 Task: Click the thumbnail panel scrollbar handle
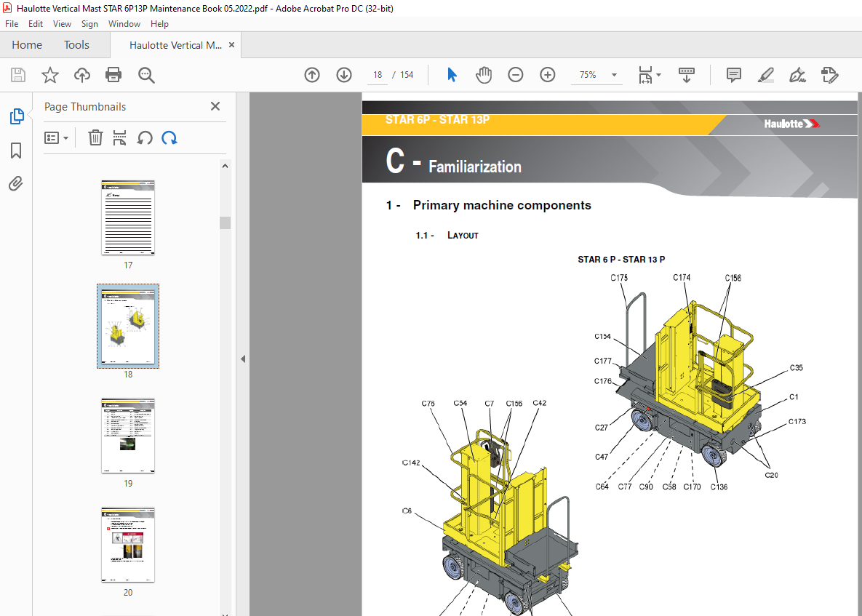point(225,223)
